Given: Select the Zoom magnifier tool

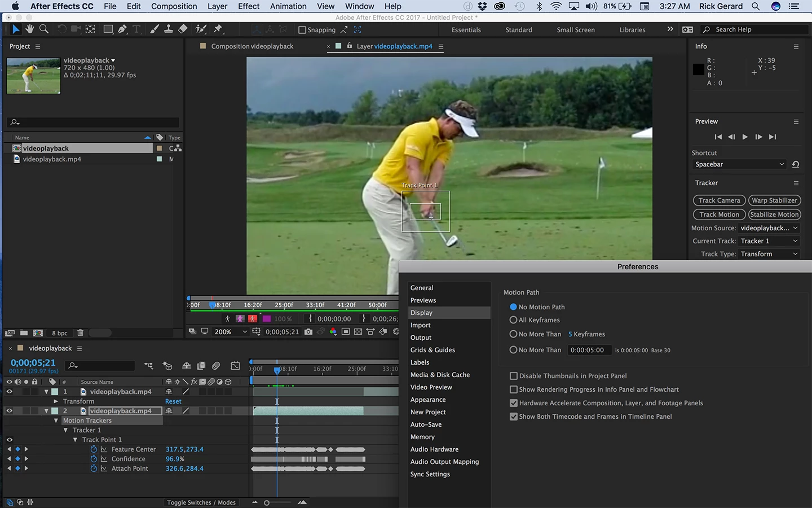Looking at the screenshot, I should click(43, 29).
